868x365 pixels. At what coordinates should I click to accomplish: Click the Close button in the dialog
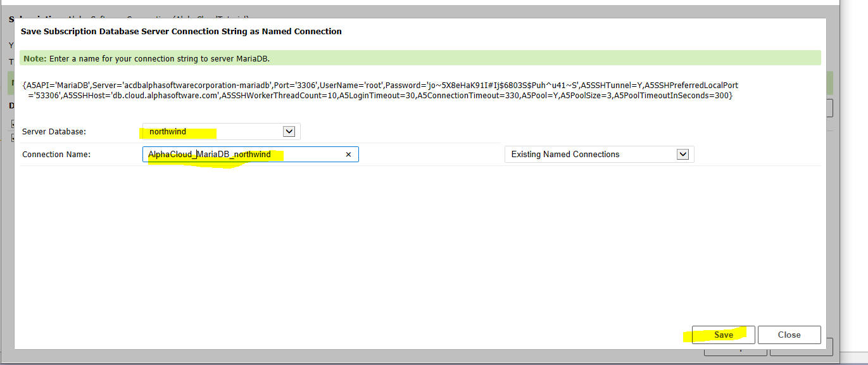tap(789, 335)
